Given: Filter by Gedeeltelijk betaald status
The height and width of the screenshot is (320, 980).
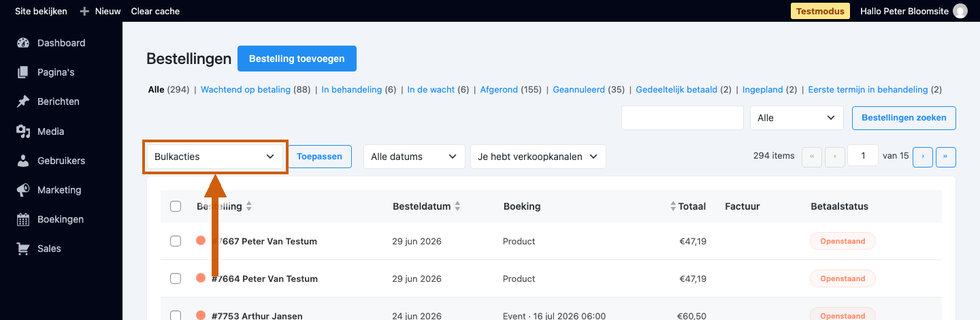Looking at the screenshot, I should (676, 89).
